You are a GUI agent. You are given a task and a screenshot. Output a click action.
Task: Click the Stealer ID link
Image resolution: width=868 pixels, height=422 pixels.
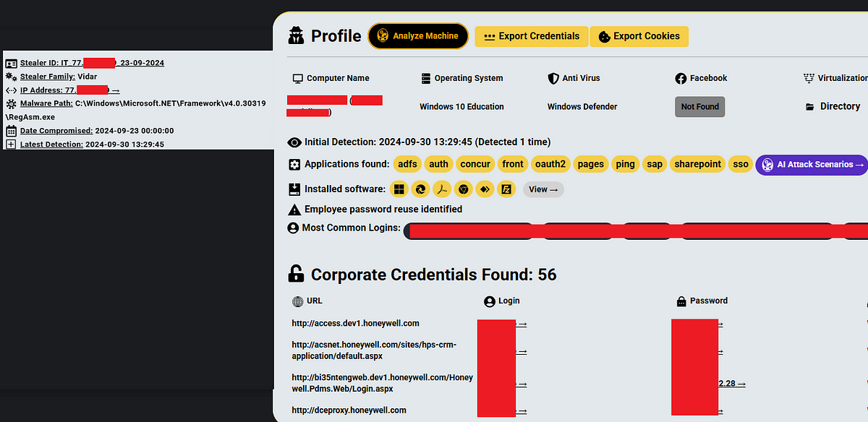pos(92,63)
